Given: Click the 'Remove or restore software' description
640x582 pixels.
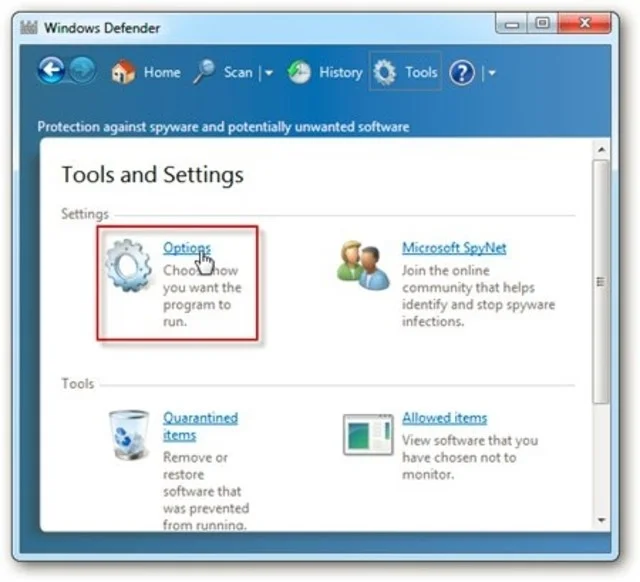Looking at the screenshot, I should (x=206, y=491).
